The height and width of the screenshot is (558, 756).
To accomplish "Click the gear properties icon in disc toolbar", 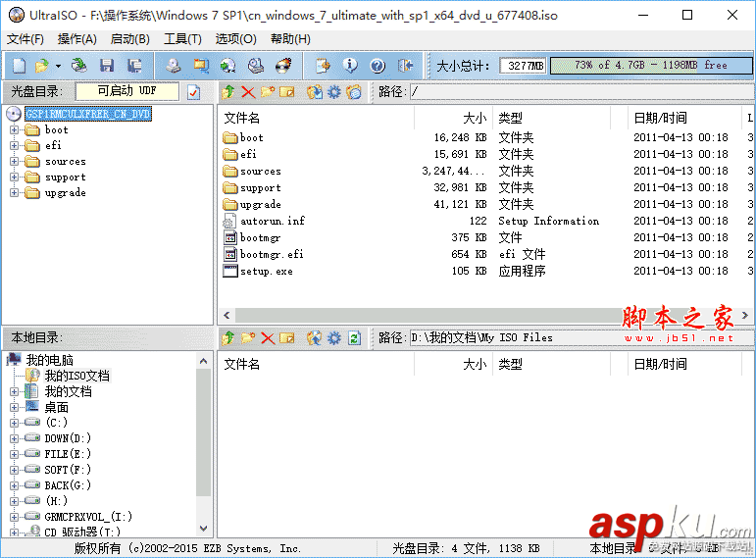I will pyautogui.click(x=334, y=91).
